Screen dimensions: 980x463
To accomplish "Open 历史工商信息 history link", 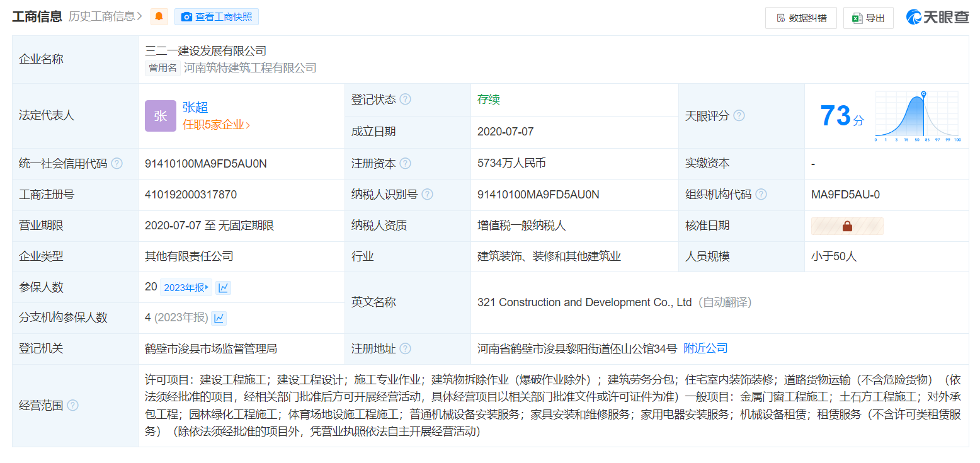I will (x=105, y=17).
